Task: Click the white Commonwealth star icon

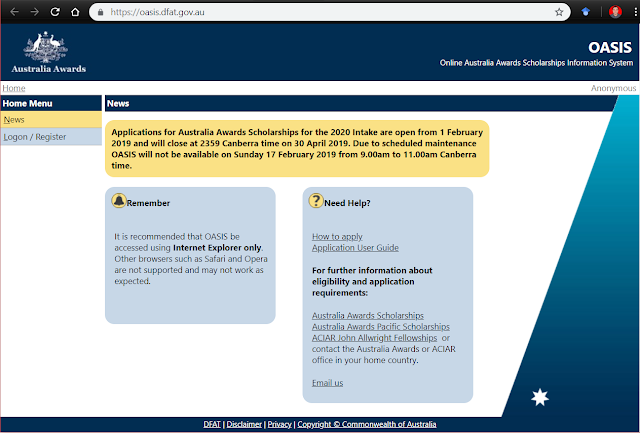Action: (x=540, y=397)
